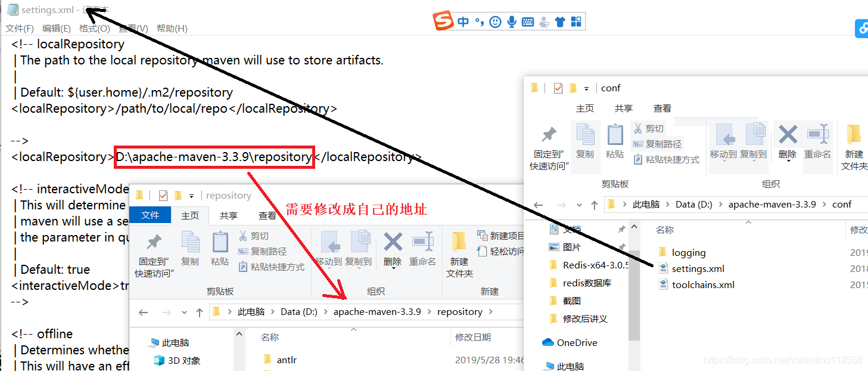868x371 pixels.
Task: Click Data (D:) breadcrumb in conf address bar
Action: (694, 204)
